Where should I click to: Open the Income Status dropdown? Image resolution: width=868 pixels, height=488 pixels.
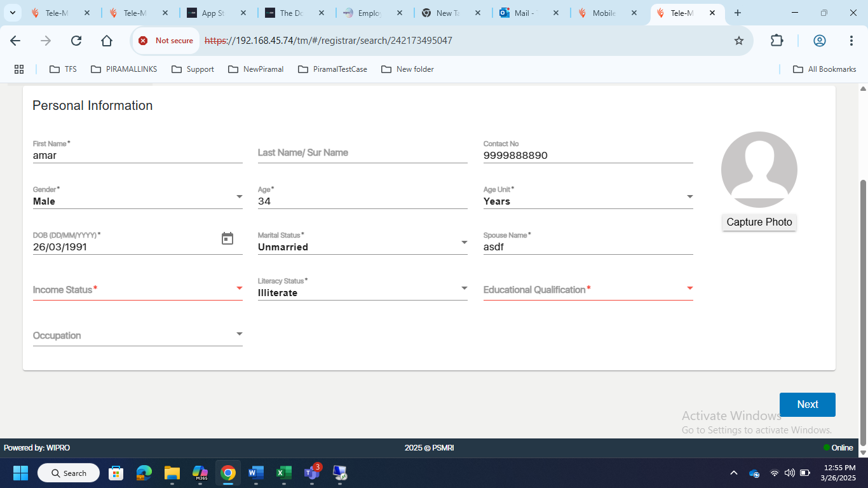click(x=137, y=290)
